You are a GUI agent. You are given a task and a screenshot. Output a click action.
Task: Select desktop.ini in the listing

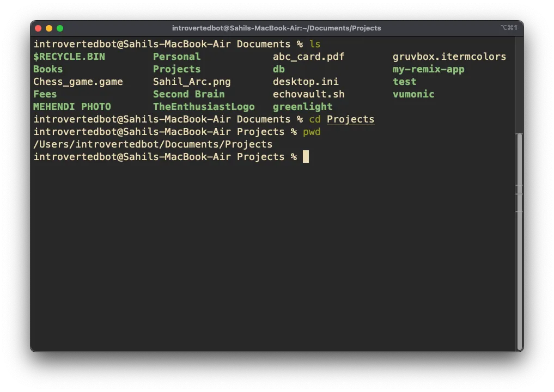coord(306,82)
